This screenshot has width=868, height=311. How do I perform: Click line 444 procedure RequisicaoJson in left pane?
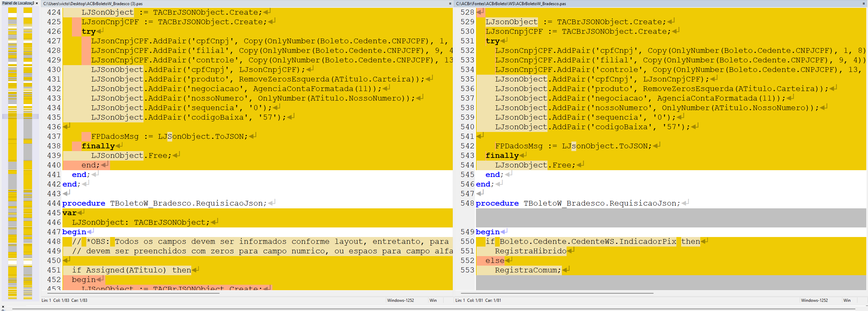pos(164,203)
